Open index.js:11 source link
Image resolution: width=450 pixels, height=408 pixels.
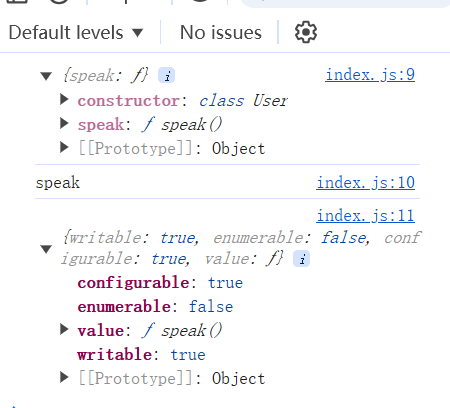(x=366, y=216)
